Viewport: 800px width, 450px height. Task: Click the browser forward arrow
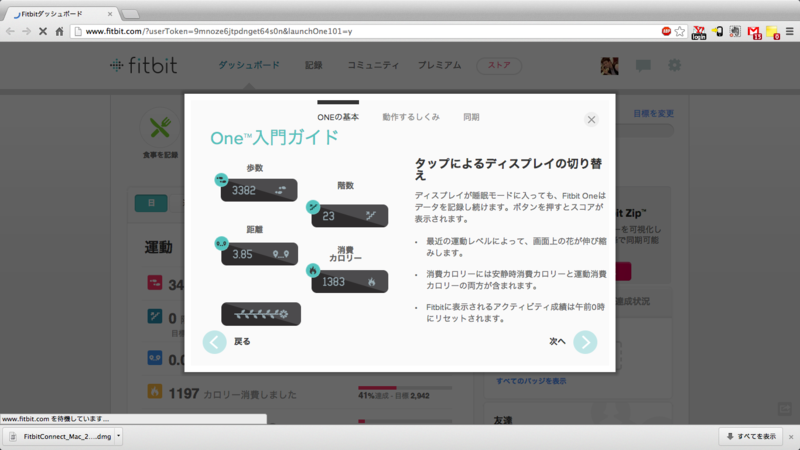click(27, 32)
